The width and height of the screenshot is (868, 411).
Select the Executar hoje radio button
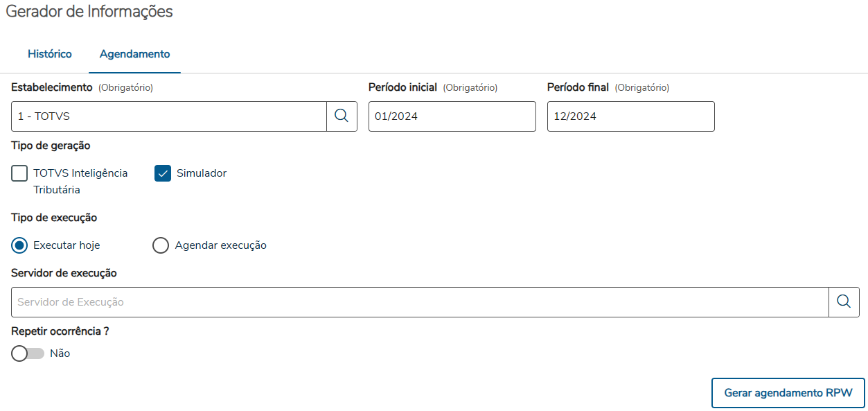click(20, 245)
